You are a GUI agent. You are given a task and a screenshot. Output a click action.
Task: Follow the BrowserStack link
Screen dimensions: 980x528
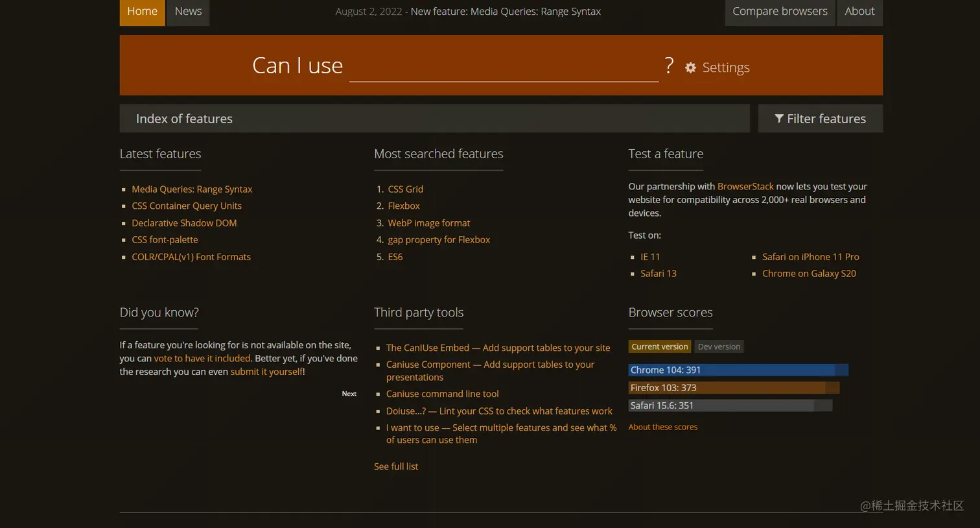(745, 187)
